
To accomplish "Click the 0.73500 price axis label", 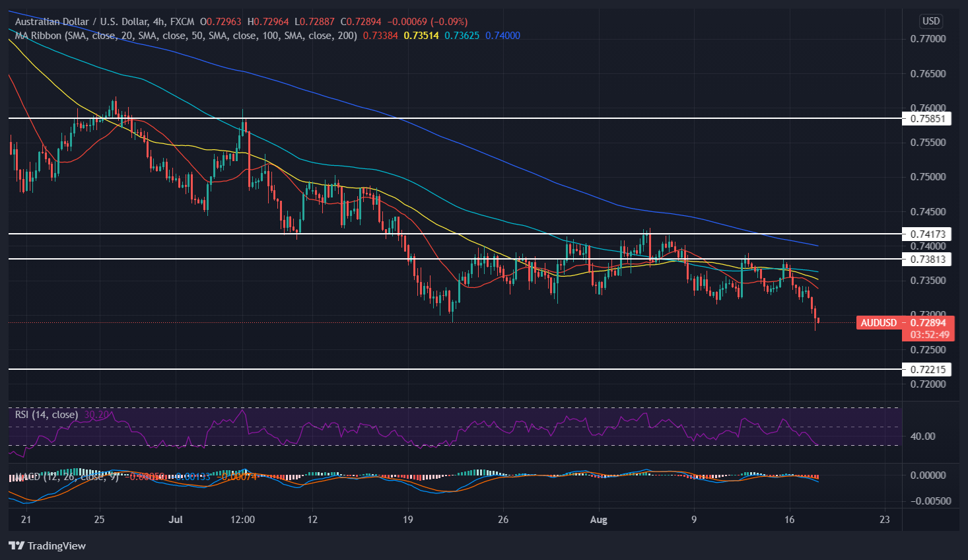I will (928, 281).
